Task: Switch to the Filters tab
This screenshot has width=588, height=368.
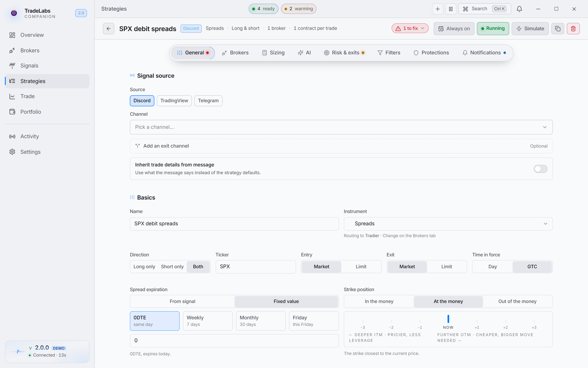Action: (389, 53)
